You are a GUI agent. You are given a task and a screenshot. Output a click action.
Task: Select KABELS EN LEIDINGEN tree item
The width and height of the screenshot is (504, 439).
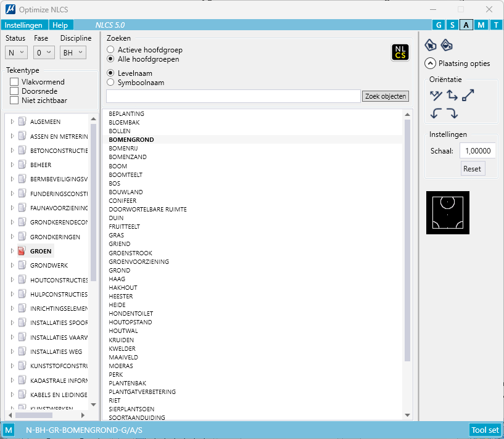coord(59,395)
